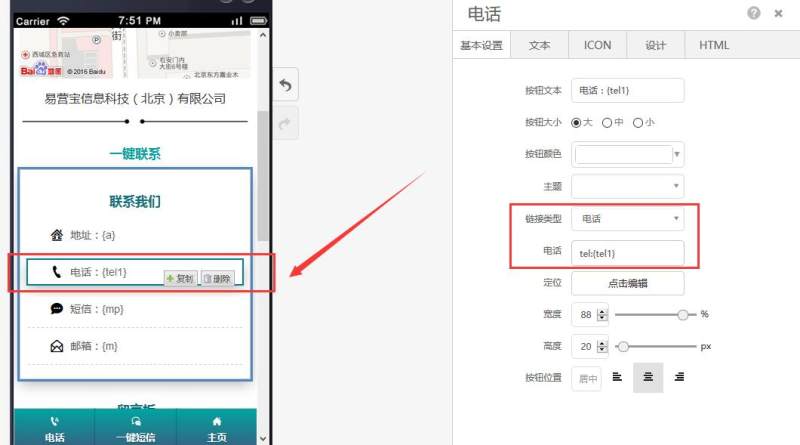Click the 高度 stepper arrows at 20
800x445 pixels.
(x=602, y=347)
